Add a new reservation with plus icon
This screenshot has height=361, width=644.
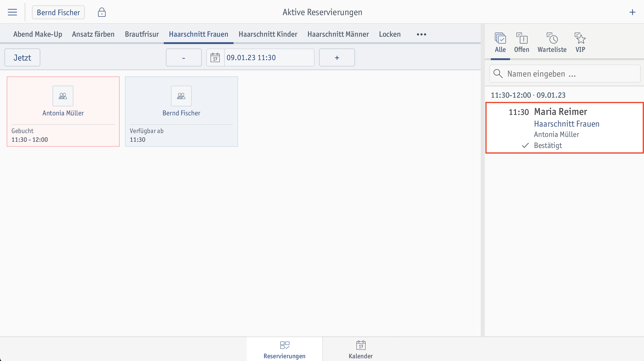(x=632, y=12)
